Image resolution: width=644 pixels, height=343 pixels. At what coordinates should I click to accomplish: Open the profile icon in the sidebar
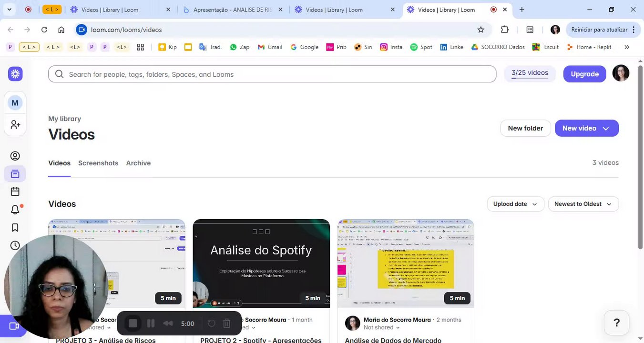click(15, 156)
